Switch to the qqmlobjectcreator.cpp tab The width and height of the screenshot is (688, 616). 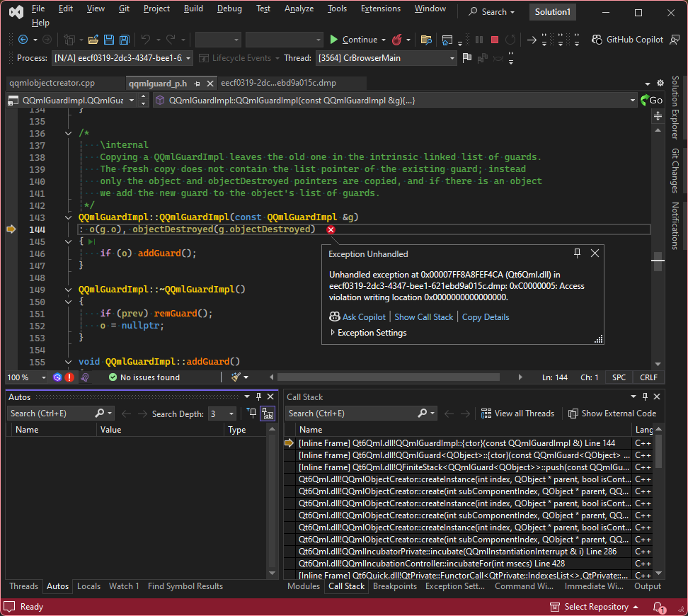click(52, 83)
